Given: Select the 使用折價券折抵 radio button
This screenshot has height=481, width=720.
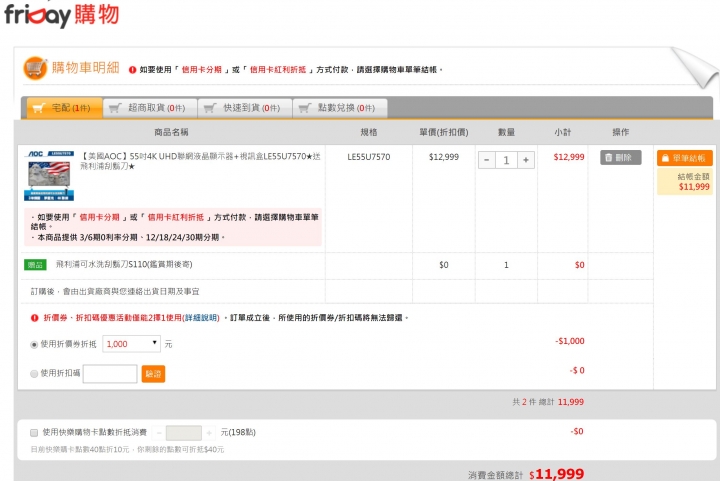Looking at the screenshot, I should (34, 344).
